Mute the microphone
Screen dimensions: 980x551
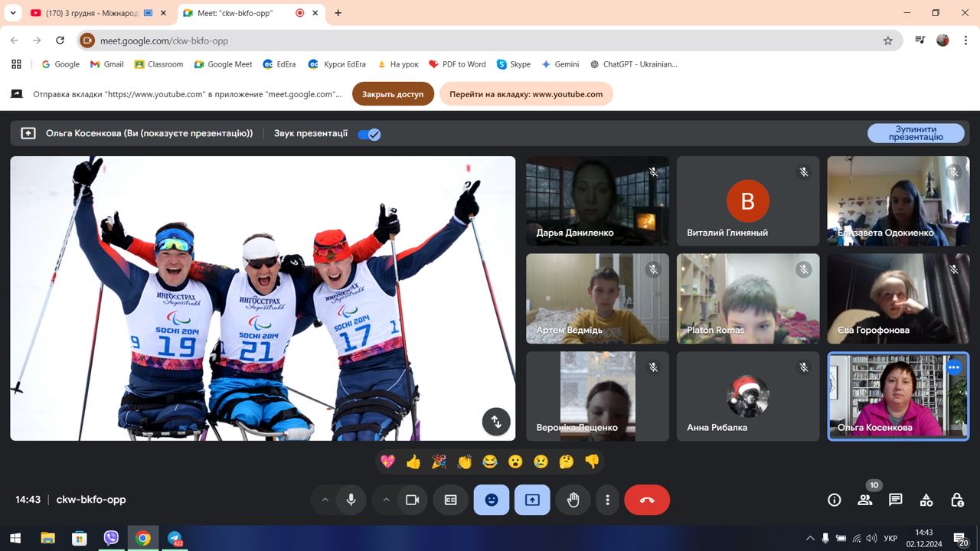pyautogui.click(x=351, y=500)
